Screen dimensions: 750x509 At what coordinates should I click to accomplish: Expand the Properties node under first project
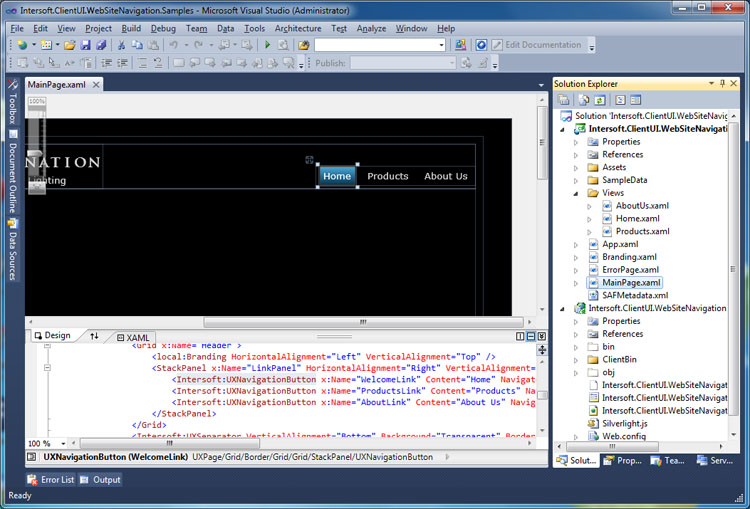click(576, 142)
